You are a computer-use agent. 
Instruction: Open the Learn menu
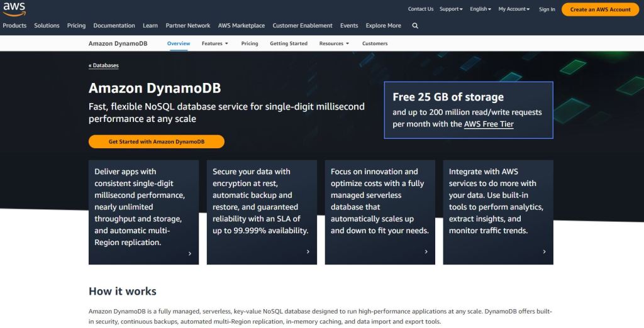(150, 26)
